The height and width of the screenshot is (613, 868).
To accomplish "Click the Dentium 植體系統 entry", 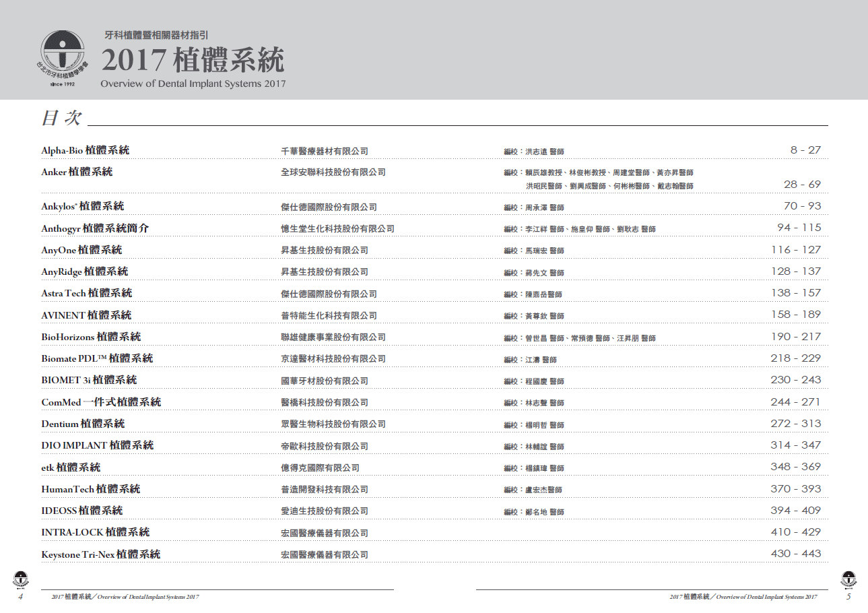I will pyautogui.click(x=83, y=424).
